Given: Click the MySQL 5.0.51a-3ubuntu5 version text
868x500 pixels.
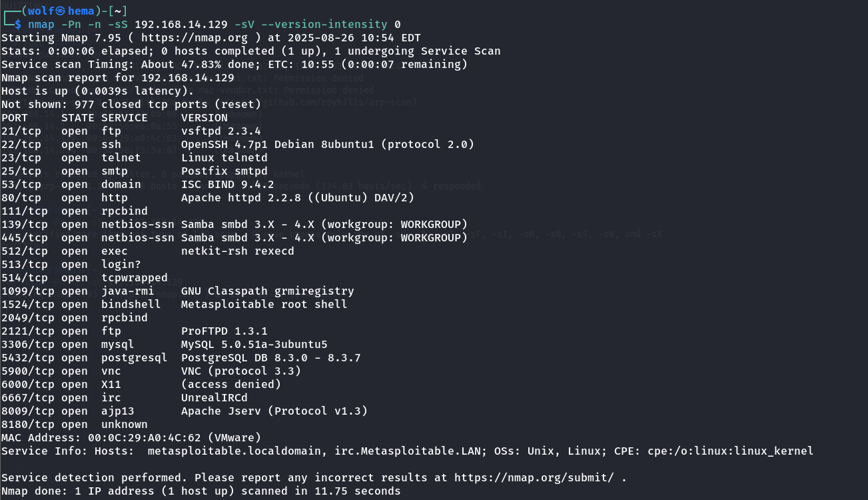Looking at the screenshot, I should coord(254,345).
